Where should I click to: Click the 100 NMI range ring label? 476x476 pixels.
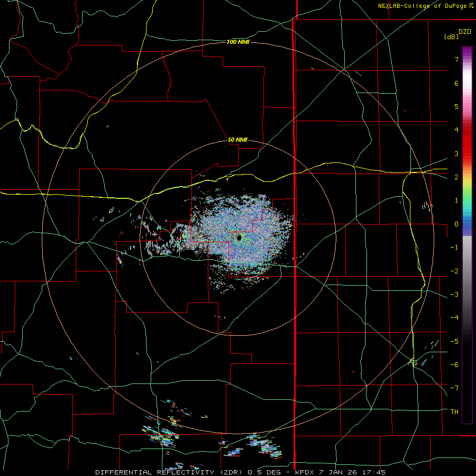pyautogui.click(x=238, y=42)
